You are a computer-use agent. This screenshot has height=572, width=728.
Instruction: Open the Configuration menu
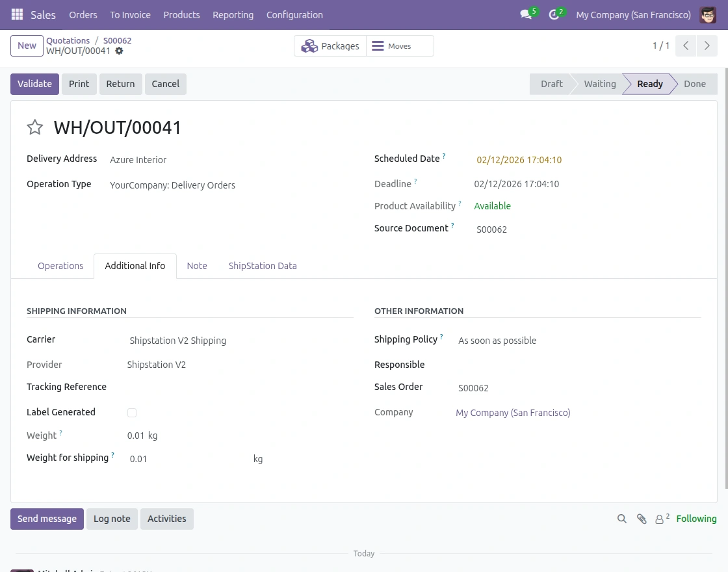(295, 15)
